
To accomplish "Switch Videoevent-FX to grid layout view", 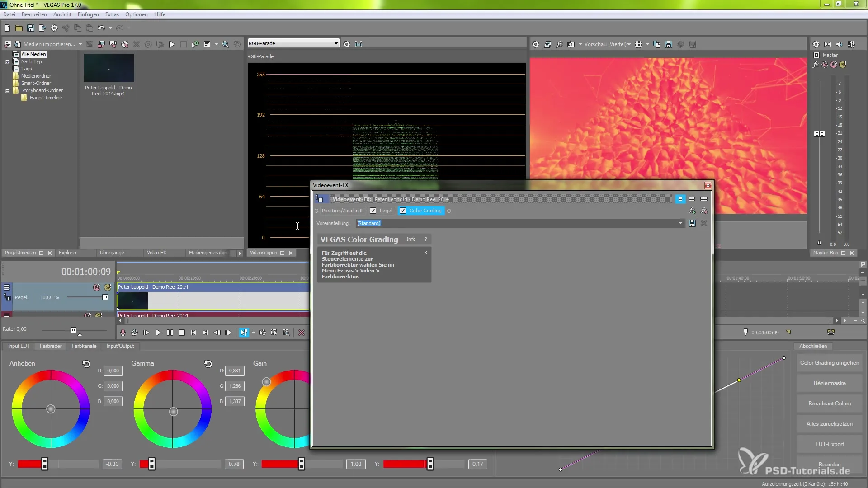I will [704, 199].
